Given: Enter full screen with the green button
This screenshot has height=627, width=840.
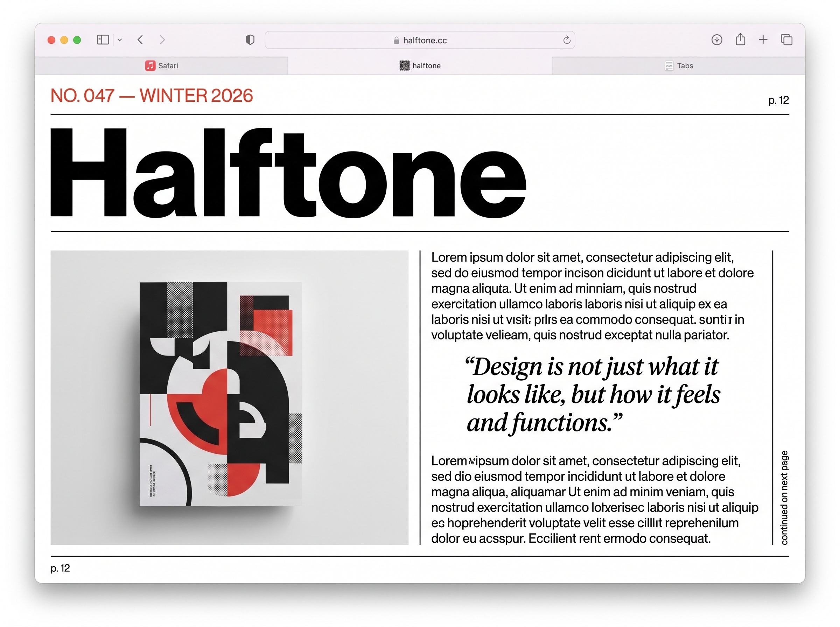Looking at the screenshot, I should click(77, 40).
